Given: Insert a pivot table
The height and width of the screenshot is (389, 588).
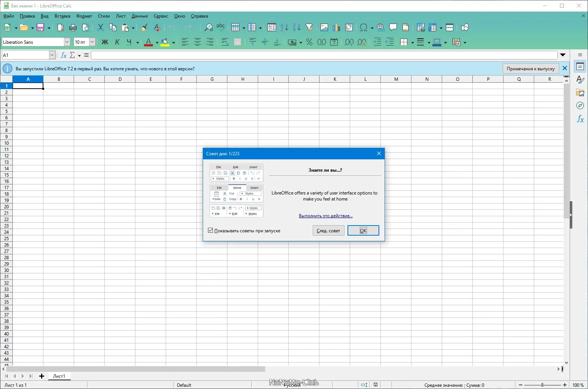Looking at the screenshot, I should coord(349,27).
